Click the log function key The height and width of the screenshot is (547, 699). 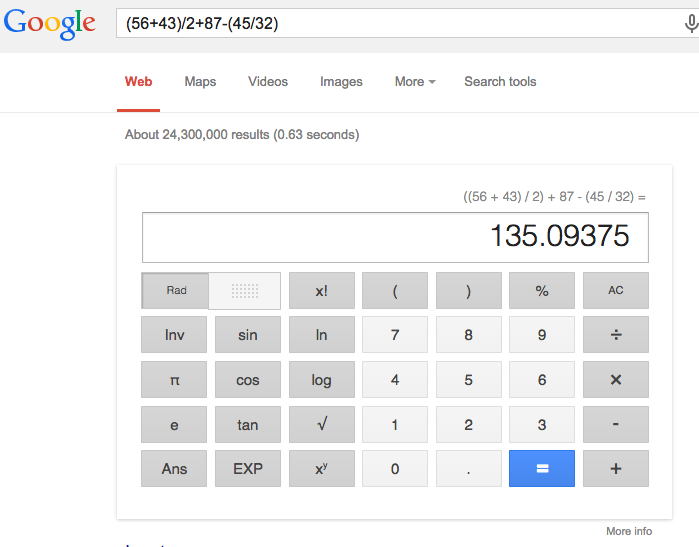(322, 380)
